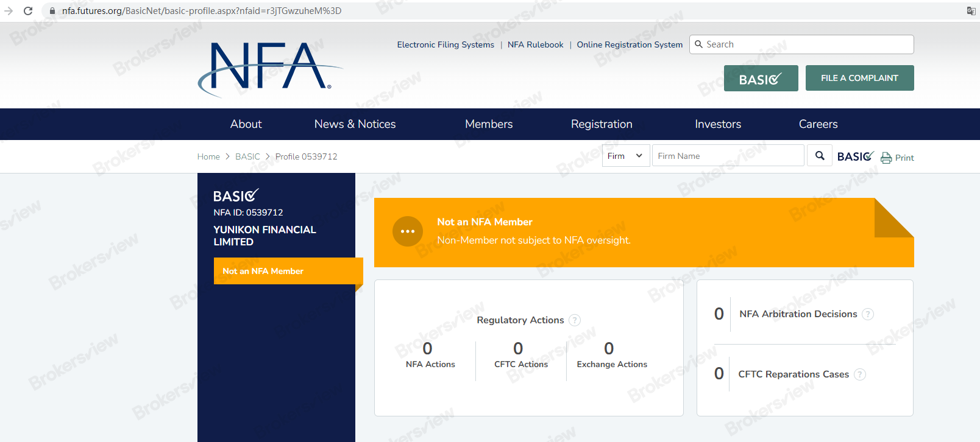Viewport: 980px width, 442px height.
Task: Open the Electronic Filing Systems link
Action: tap(446, 44)
